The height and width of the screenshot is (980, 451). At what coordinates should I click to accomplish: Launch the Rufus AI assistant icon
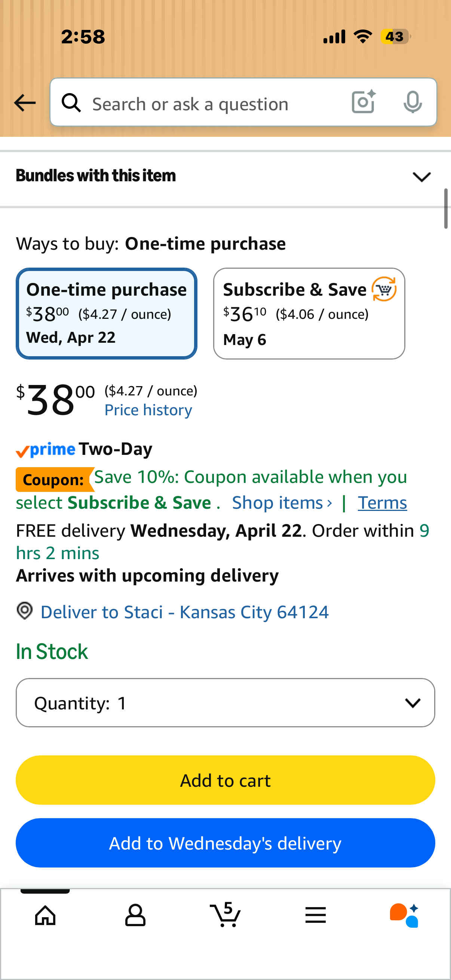404,915
